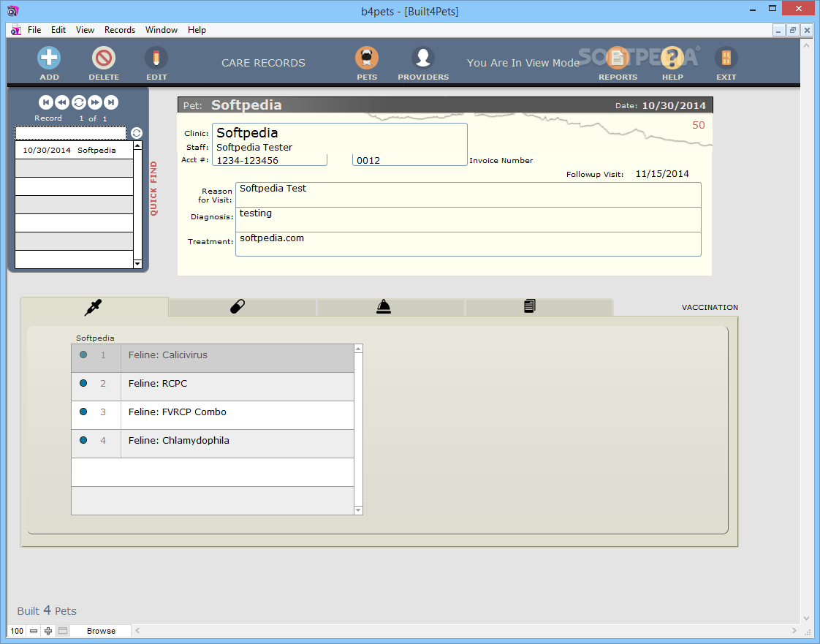Minimize the inner document window

[778, 31]
